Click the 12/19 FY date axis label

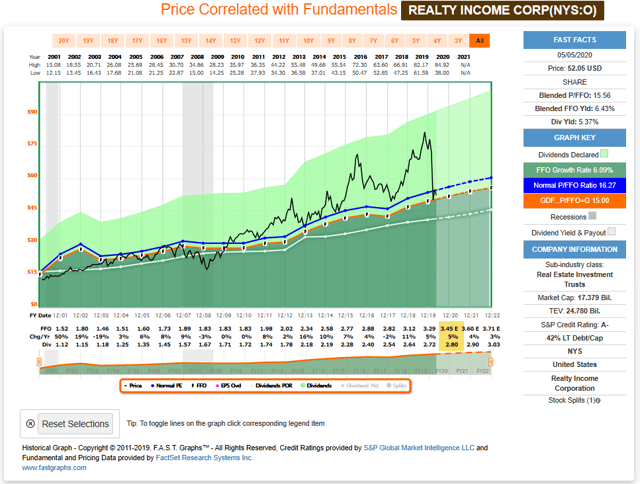click(428, 315)
